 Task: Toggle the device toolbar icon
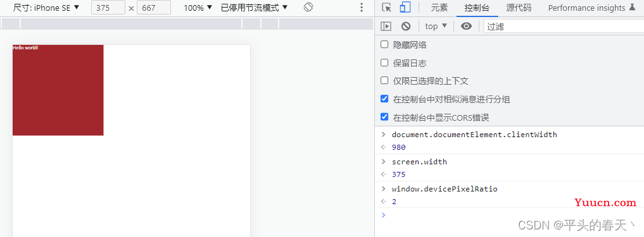405,8
